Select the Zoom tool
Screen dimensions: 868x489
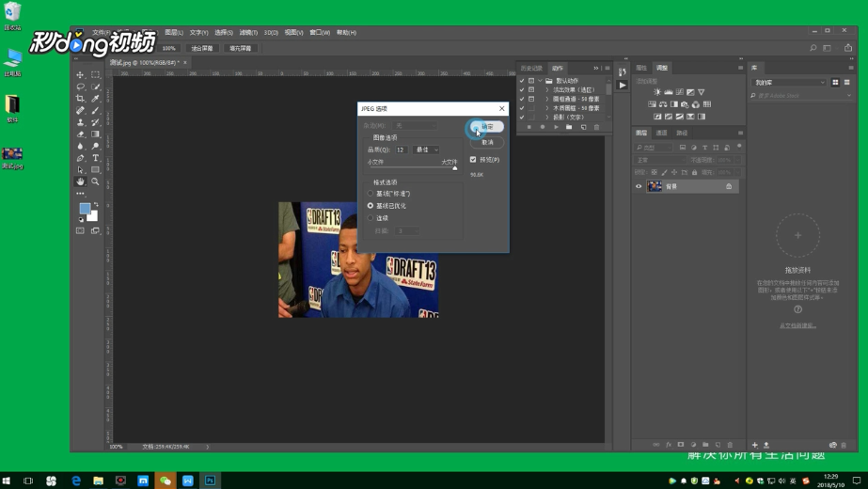pyautogui.click(x=95, y=181)
